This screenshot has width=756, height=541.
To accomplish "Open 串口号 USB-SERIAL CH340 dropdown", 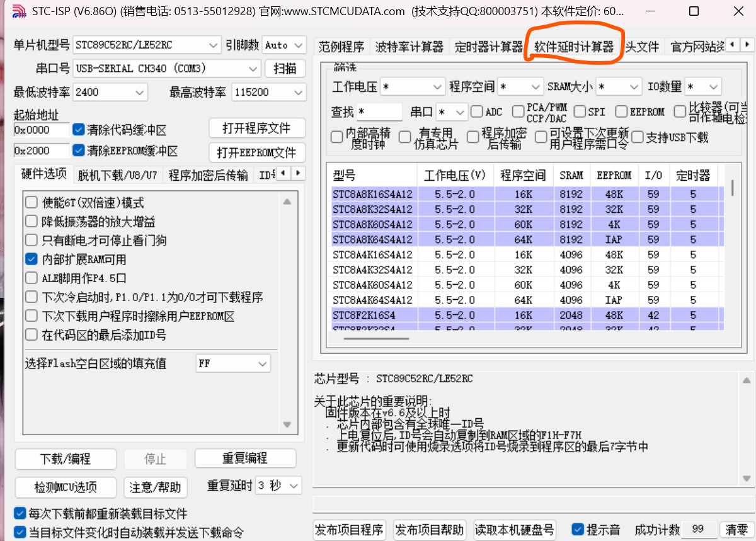I will click(167, 69).
